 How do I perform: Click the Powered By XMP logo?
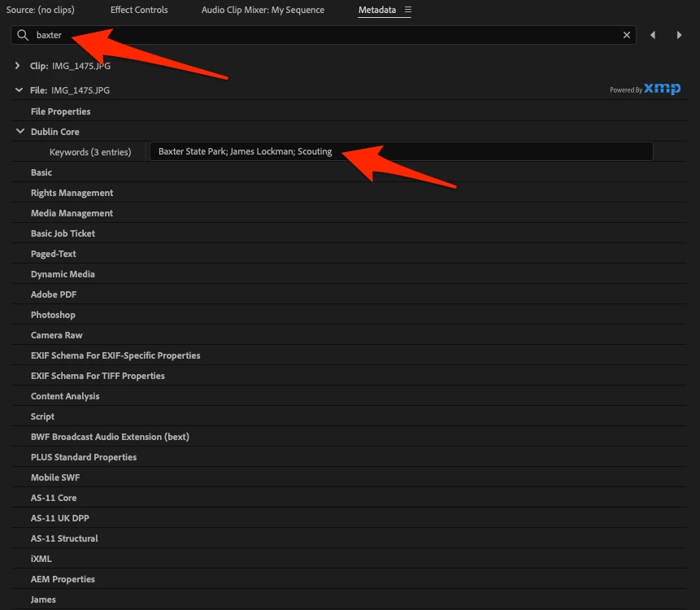click(645, 89)
